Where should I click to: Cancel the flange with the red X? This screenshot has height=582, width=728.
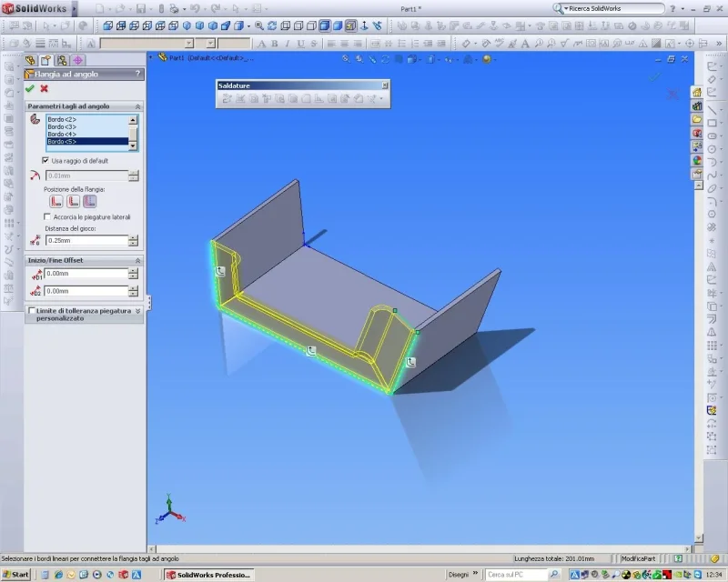(x=44, y=88)
